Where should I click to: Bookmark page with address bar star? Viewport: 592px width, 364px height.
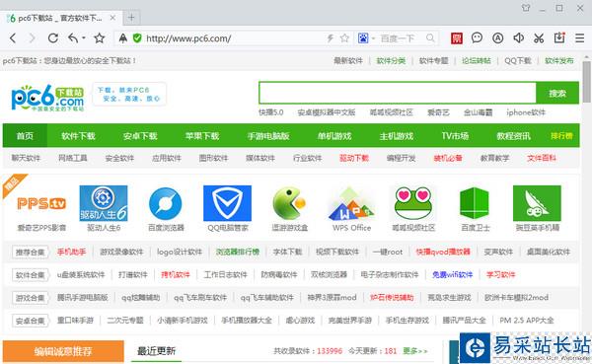pos(344,38)
